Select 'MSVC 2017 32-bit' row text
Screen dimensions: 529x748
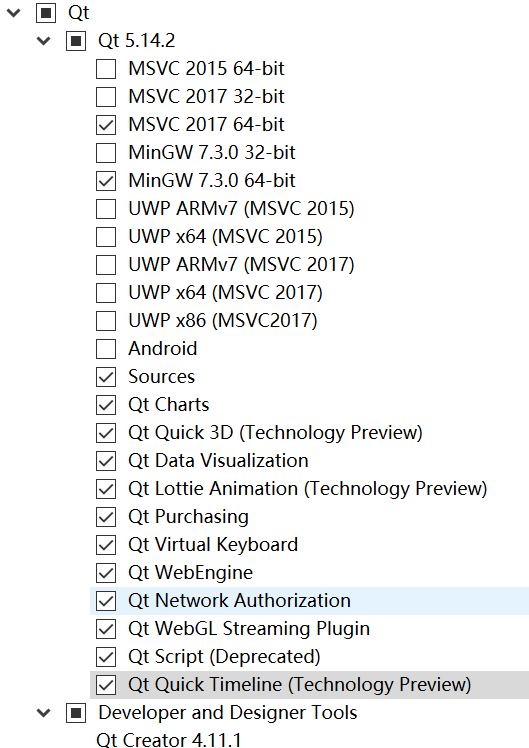207,97
